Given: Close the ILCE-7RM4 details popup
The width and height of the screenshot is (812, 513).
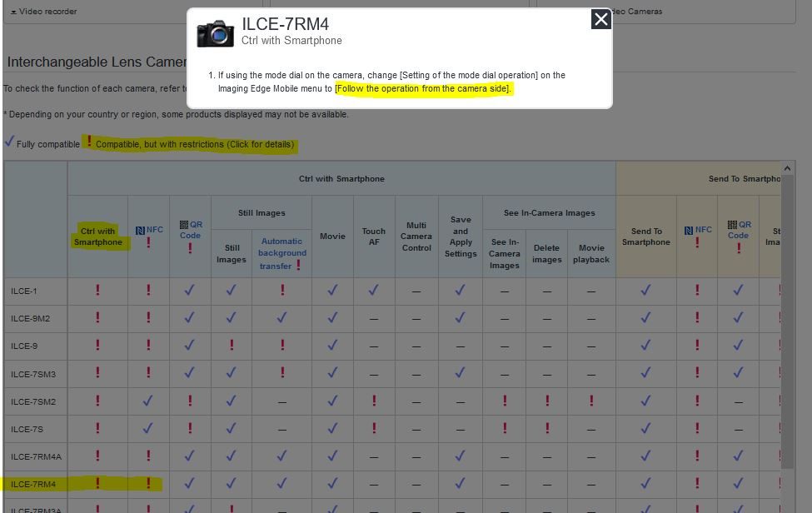Looking at the screenshot, I should point(600,20).
